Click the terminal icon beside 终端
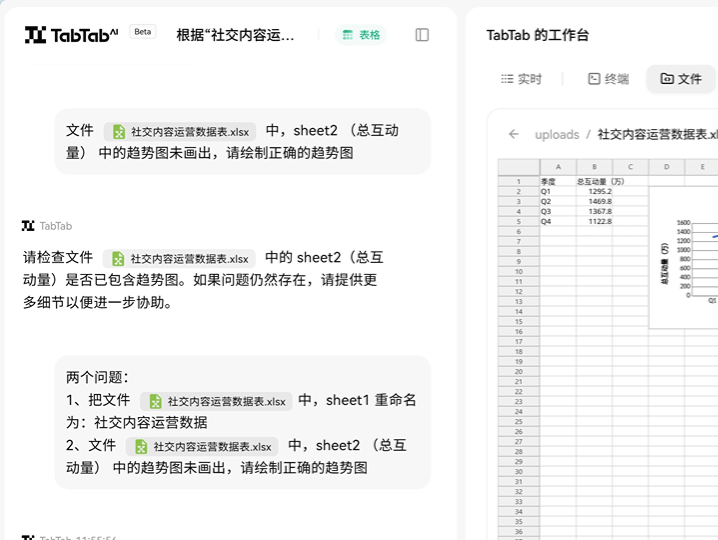This screenshot has height=540, width=718. point(594,79)
